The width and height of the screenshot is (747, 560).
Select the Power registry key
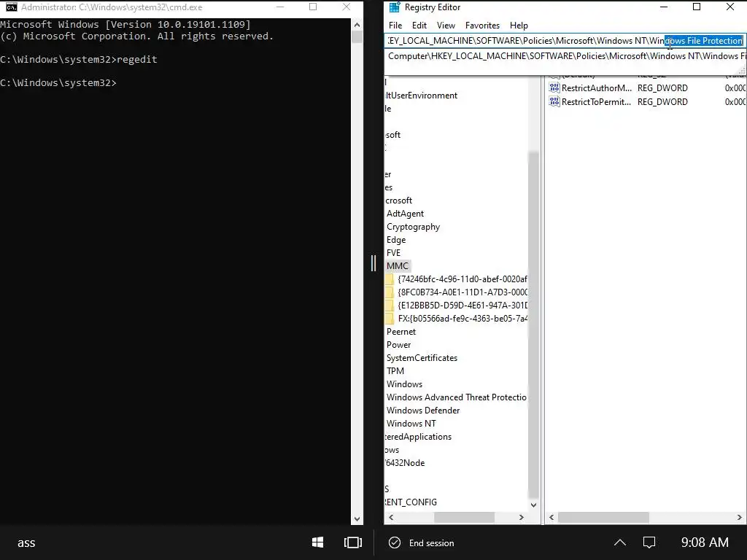(399, 345)
